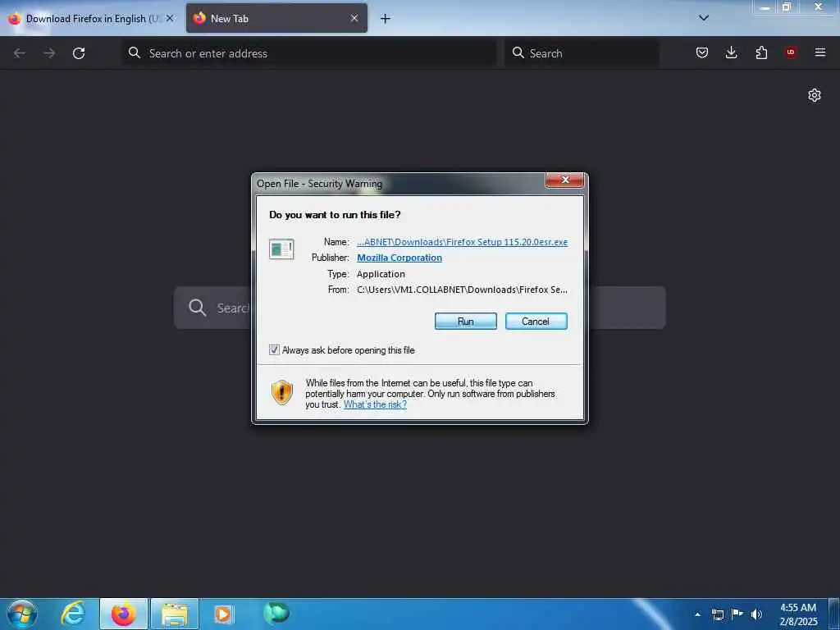The width and height of the screenshot is (840, 630).
Task: Click the Firefox Setup 115.20.0esr.exe file name link
Action: (x=463, y=242)
